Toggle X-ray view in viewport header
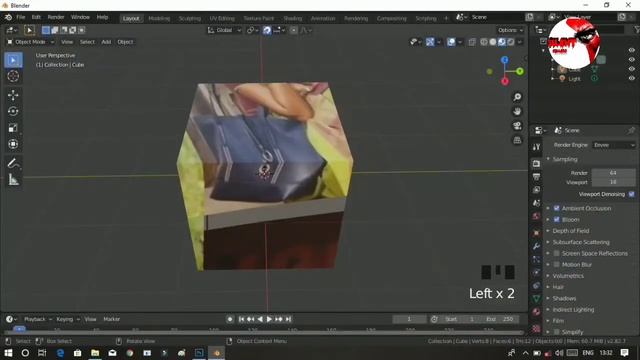 click(472, 42)
